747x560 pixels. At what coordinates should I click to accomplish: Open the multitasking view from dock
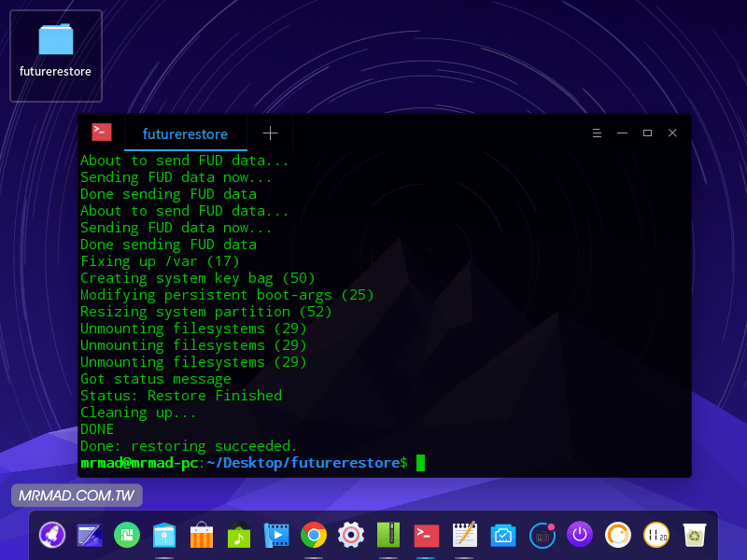click(x=90, y=535)
